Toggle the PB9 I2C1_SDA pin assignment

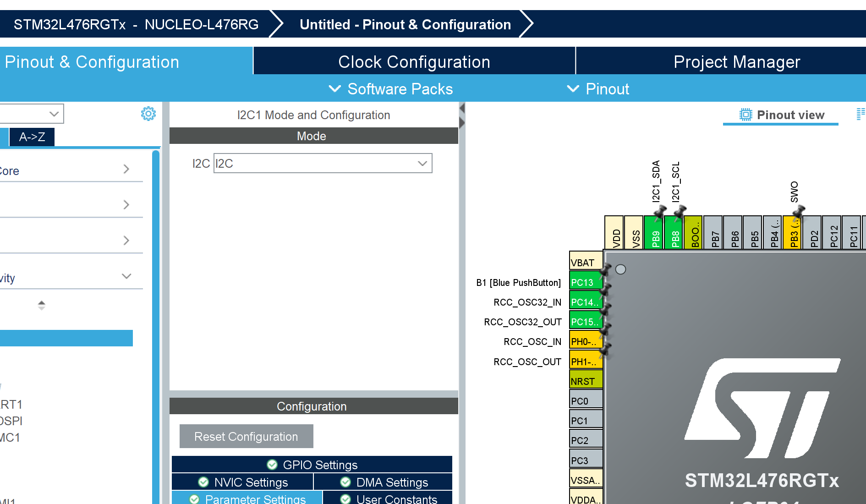coord(654,233)
